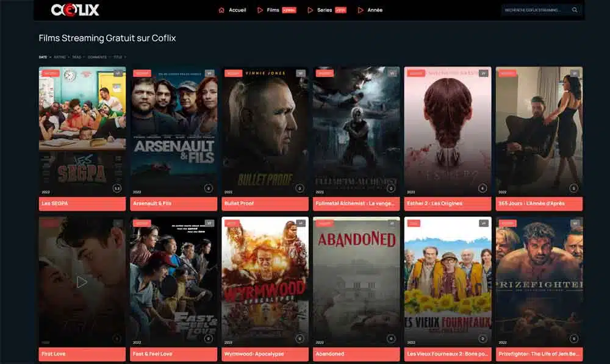The width and height of the screenshot is (610, 364).
Task: Select the Les SEGPA poster thumbnail
Action: pos(82,132)
